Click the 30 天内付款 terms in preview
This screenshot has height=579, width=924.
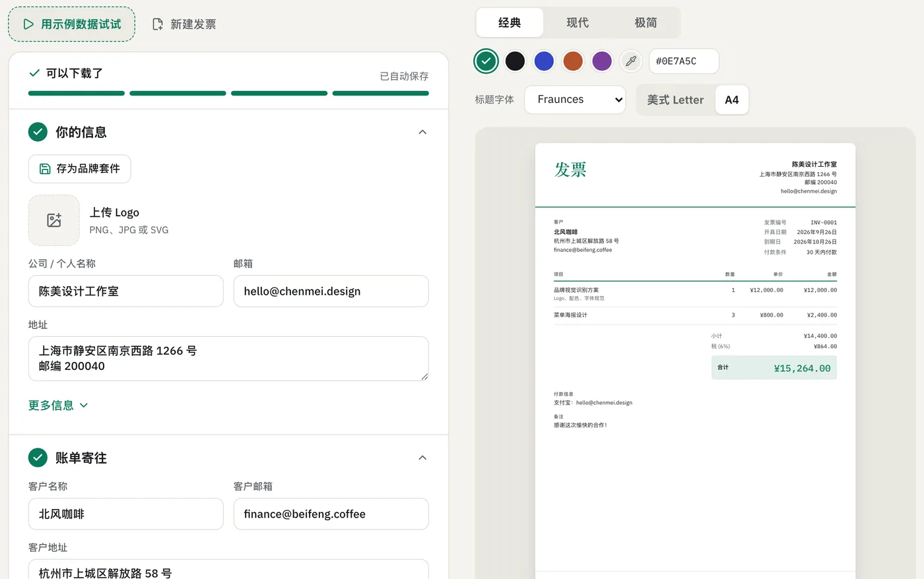[x=822, y=253]
